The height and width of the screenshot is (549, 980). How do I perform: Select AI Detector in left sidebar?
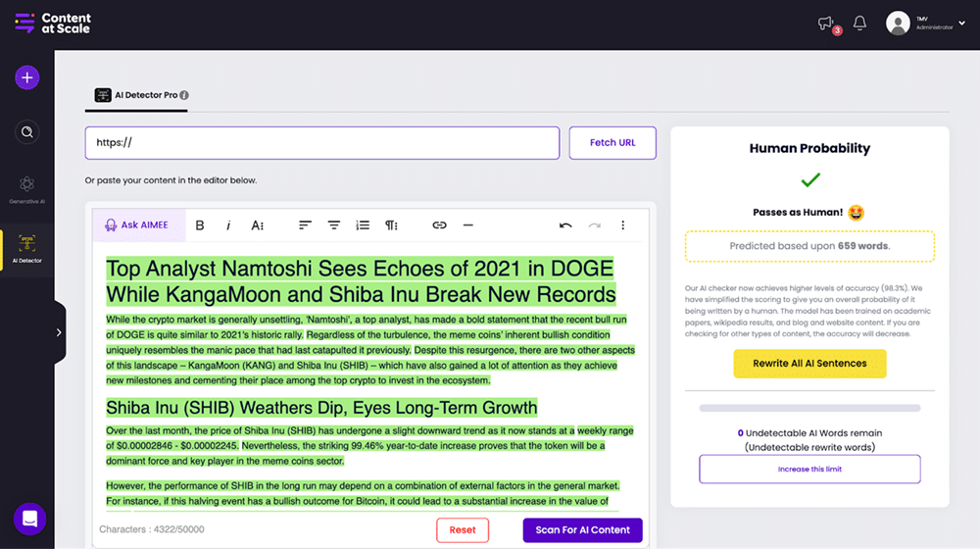[x=27, y=247]
